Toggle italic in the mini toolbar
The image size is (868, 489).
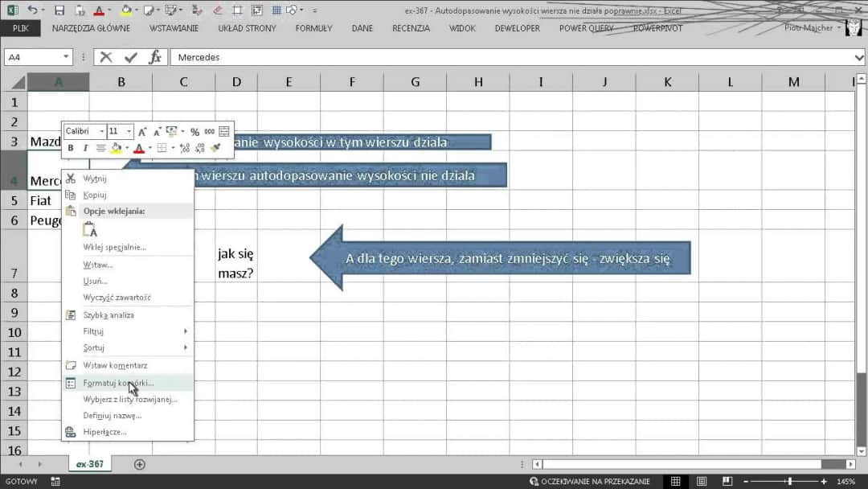click(85, 148)
